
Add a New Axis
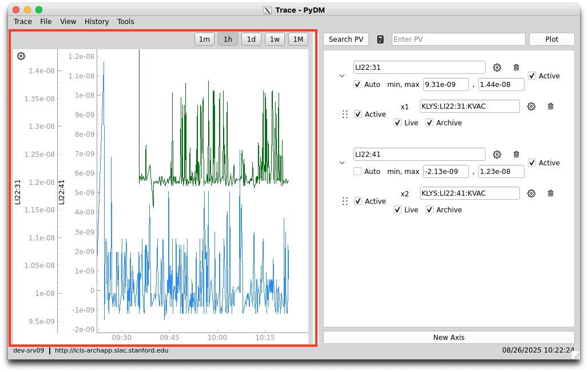(449, 338)
